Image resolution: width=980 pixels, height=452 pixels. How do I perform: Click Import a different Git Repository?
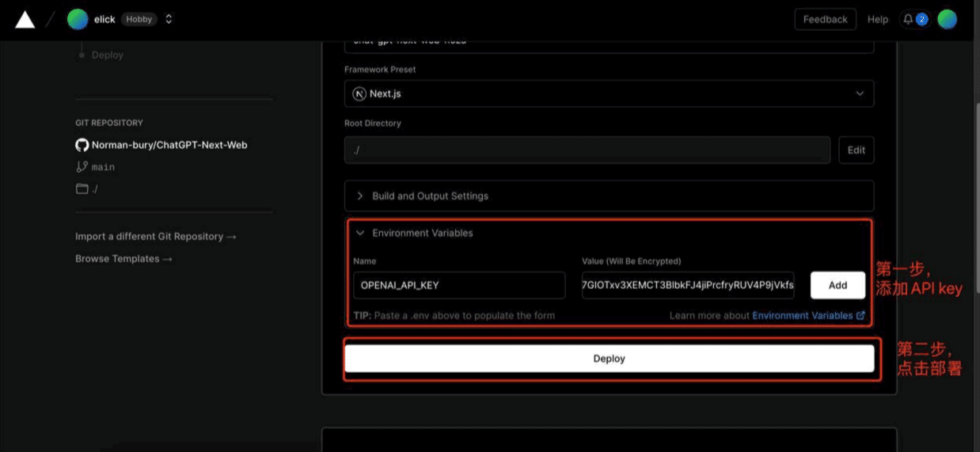tap(155, 237)
